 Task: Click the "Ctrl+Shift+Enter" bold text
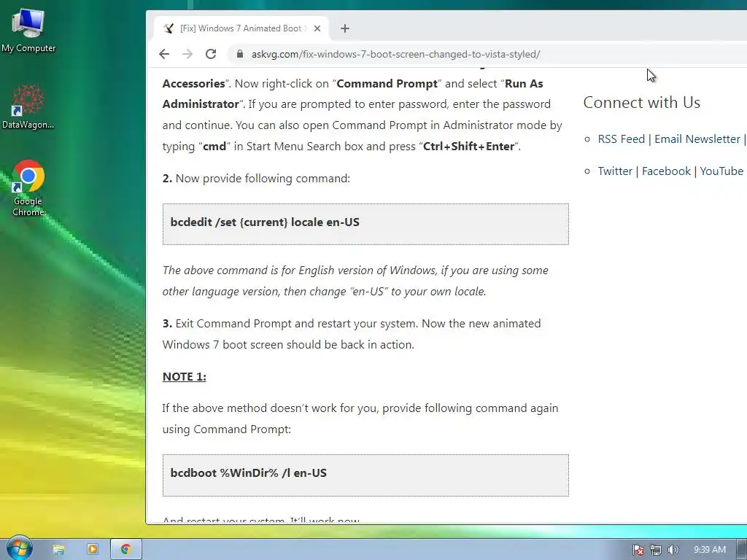coord(469,146)
